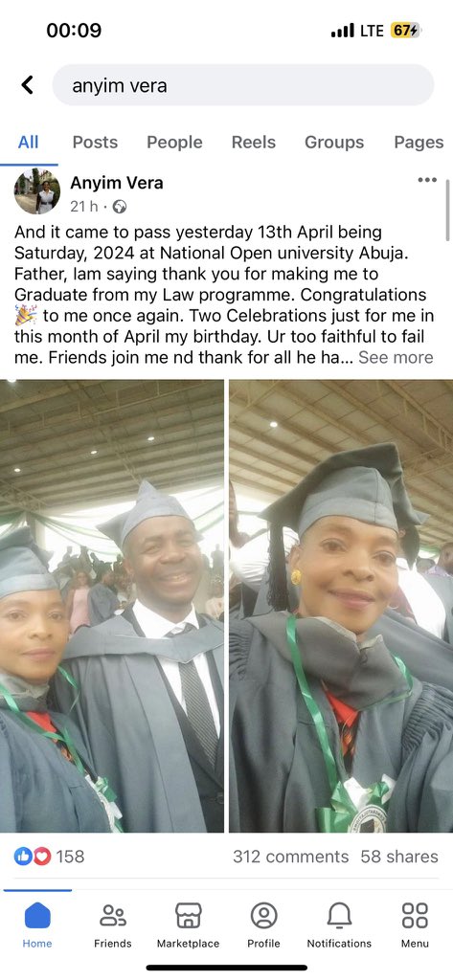
Task: Switch to the People tab
Action: [x=174, y=143]
